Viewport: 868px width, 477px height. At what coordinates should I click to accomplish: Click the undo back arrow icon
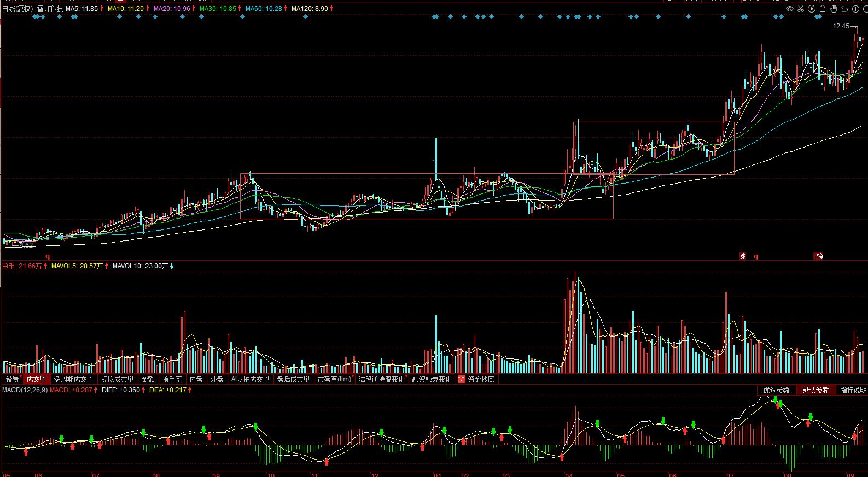pos(844,9)
